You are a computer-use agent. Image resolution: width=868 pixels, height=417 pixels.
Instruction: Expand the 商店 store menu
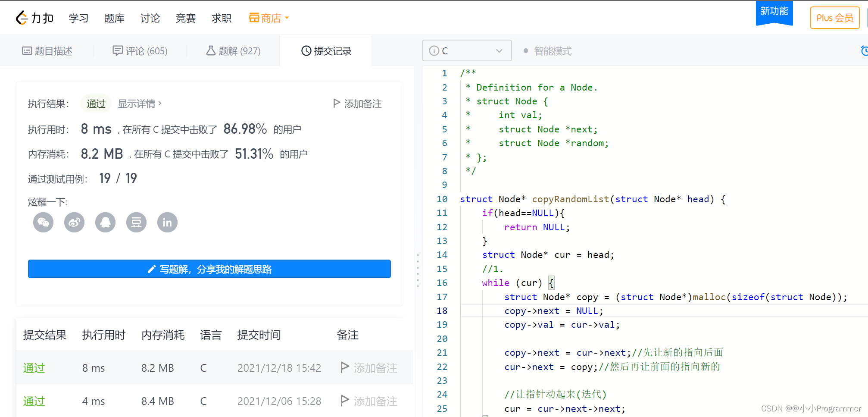coord(269,18)
